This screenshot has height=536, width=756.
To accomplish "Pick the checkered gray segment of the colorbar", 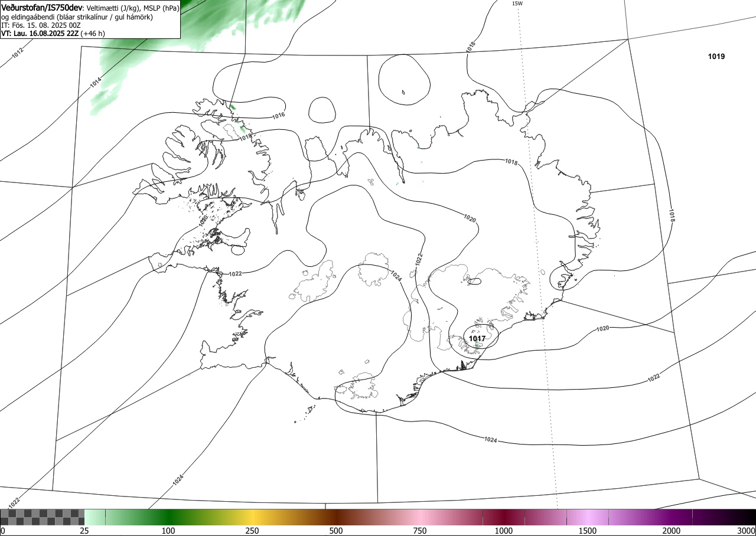I will coord(43,517).
